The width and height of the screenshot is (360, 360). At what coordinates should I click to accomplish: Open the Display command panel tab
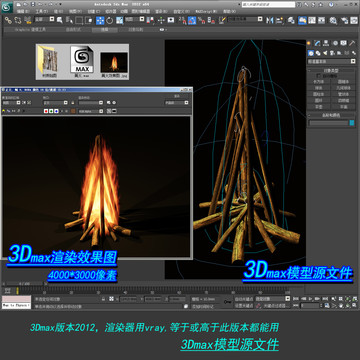pyautogui.click(x=343, y=43)
